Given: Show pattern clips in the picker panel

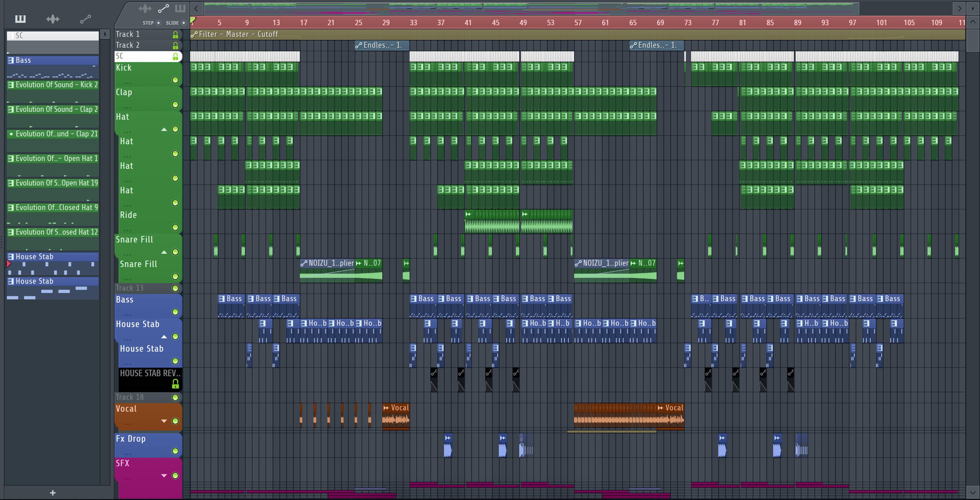Looking at the screenshot, I should (x=20, y=19).
